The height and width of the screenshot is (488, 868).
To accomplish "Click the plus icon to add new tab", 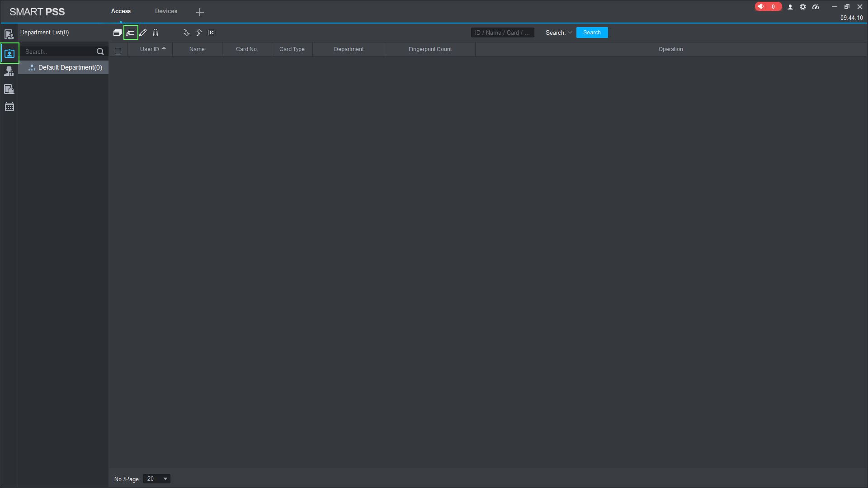I will (x=200, y=12).
